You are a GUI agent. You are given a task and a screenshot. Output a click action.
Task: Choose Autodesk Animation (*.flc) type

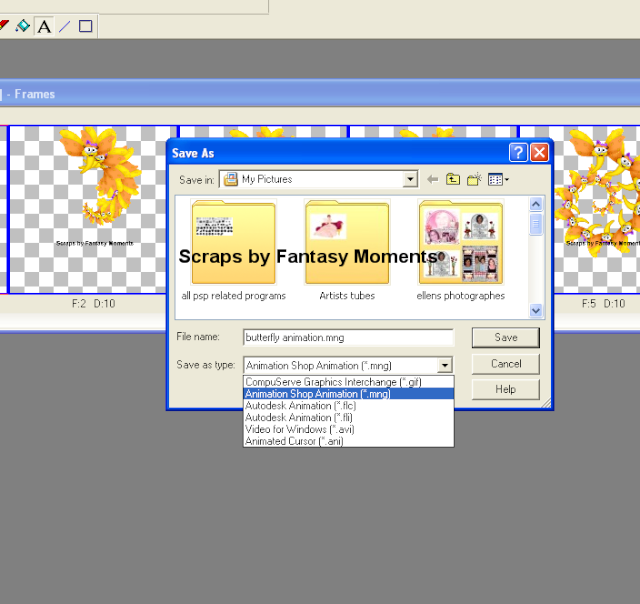[348, 406]
